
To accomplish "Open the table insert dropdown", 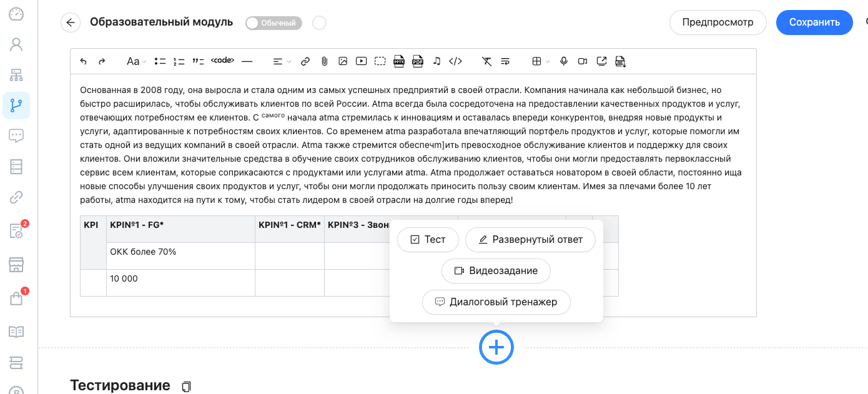I will pos(540,61).
